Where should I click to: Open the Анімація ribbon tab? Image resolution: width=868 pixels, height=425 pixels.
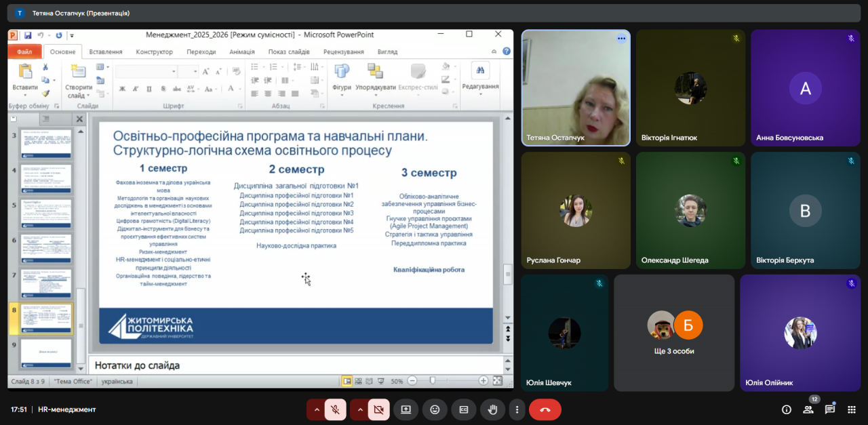(x=242, y=52)
